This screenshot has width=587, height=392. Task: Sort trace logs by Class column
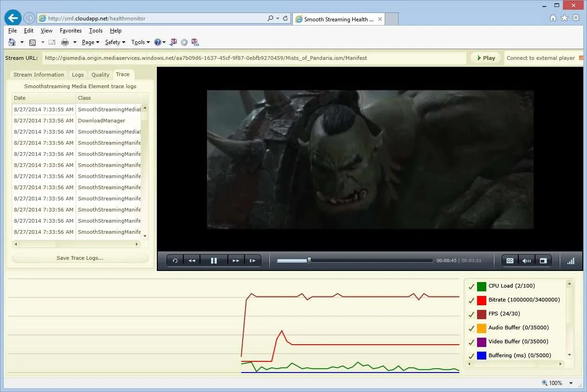(x=109, y=98)
